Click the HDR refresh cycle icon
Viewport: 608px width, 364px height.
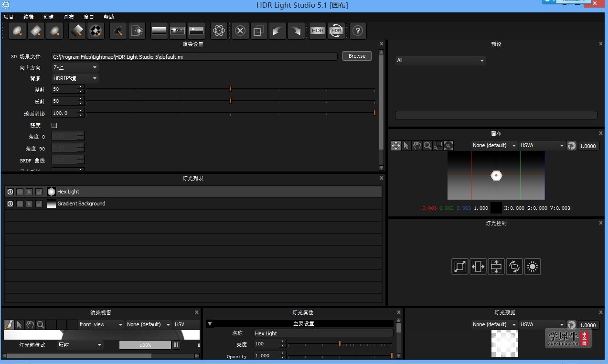pos(336,31)
